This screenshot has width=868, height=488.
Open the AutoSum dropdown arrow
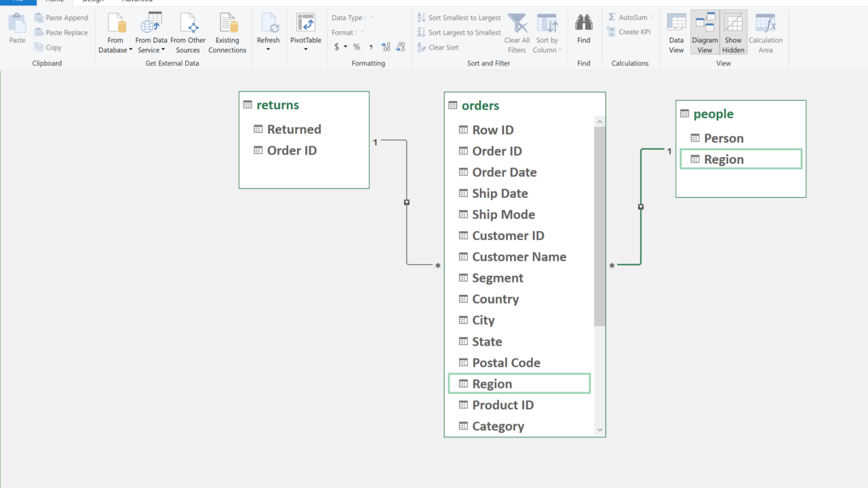pos(652,18)
